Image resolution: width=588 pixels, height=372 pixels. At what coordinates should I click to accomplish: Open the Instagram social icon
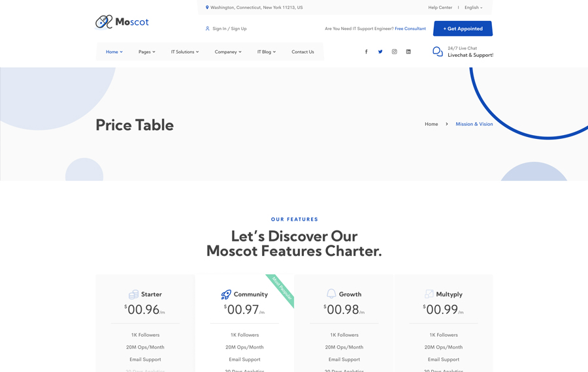click(394, 52)
